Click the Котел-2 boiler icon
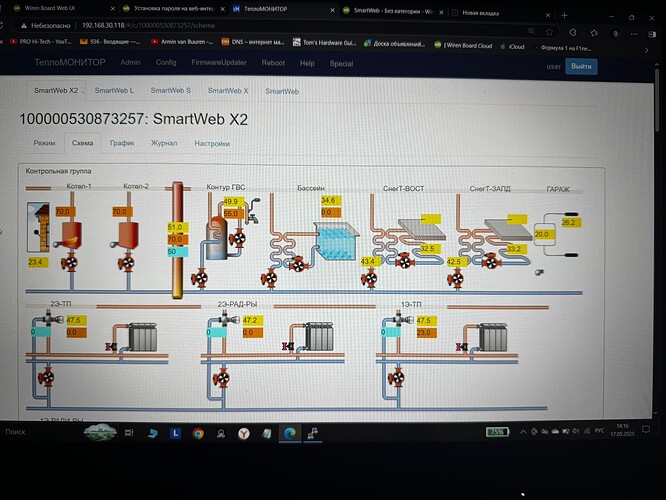Screen dimensions: 666x500 coord(127,235)
